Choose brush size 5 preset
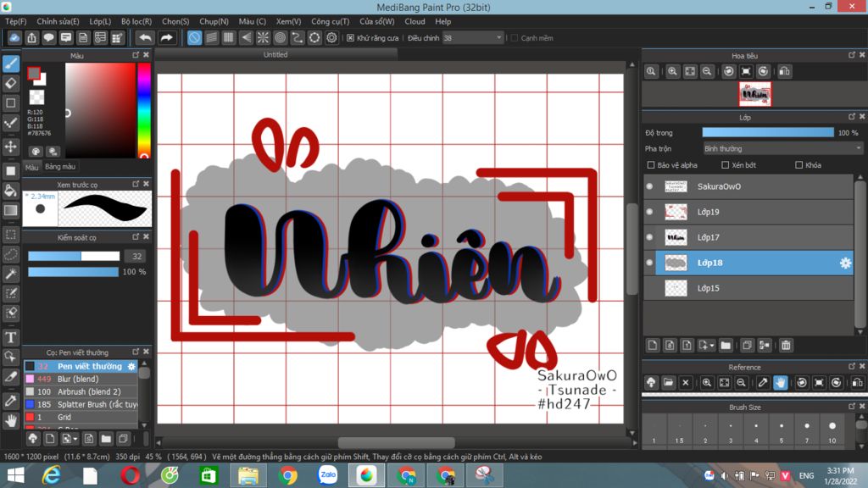Viewport: 868px width, 488px height. tap(781, 431)
